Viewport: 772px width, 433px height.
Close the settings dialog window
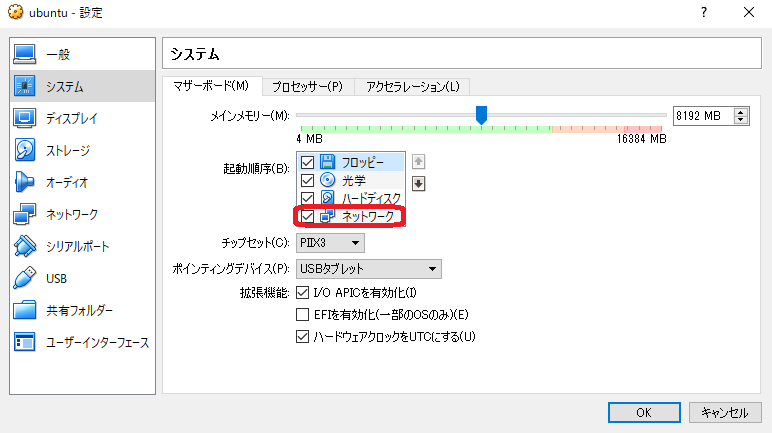(749, 12)
